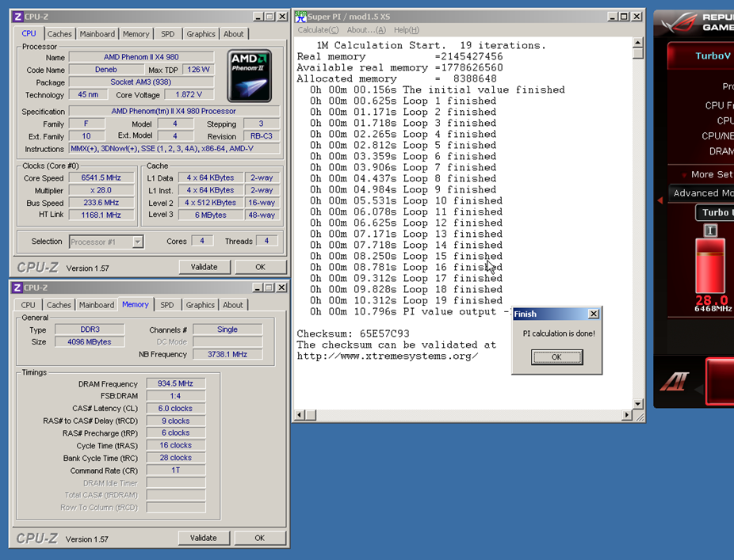The height and width of the screenshot is (560, 734).
Task: Click the Memory Size value 4096 MBytes
Action: pos(90,342)
